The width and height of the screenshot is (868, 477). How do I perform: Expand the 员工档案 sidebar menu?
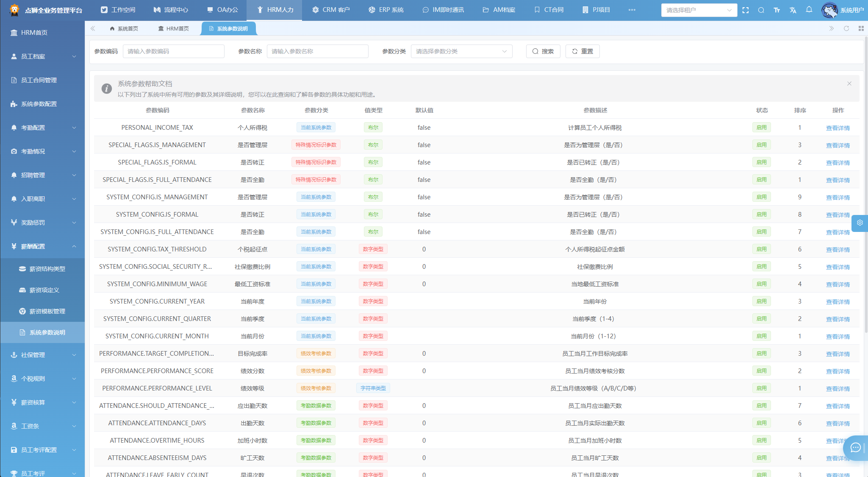point(42,56)
